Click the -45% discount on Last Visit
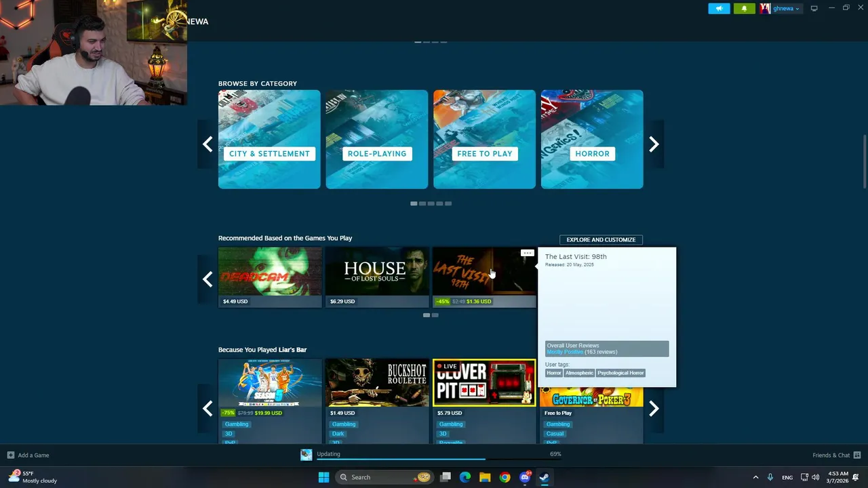 [443, 301]
